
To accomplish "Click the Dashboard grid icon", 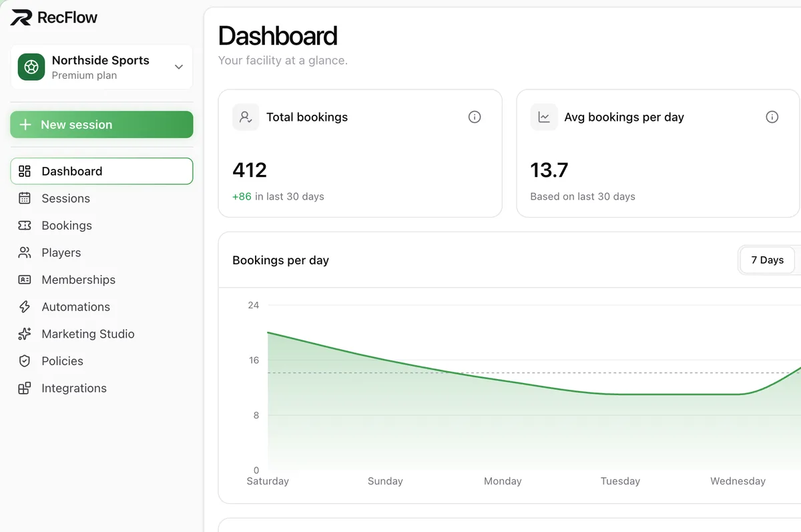I will tap(25, 171).
